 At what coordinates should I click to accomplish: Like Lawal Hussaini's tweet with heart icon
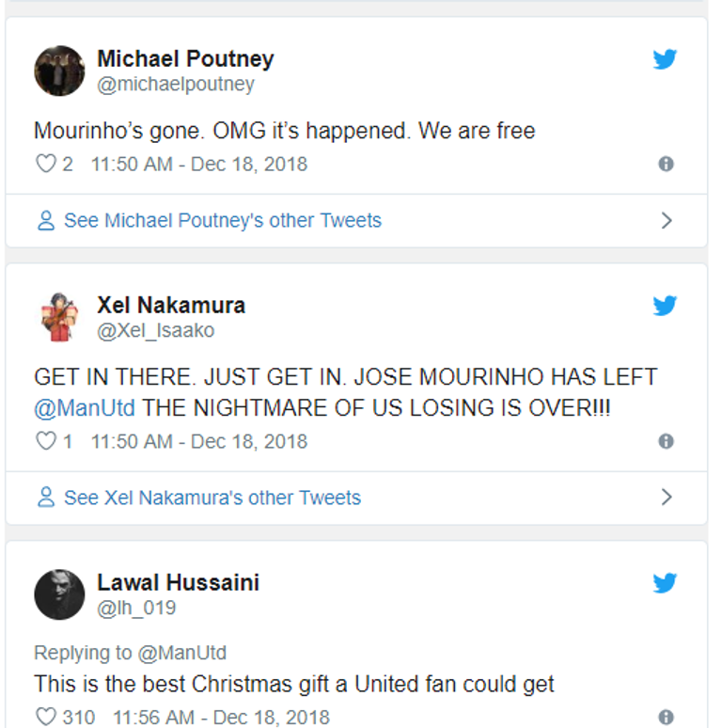[x=45, y=718]
